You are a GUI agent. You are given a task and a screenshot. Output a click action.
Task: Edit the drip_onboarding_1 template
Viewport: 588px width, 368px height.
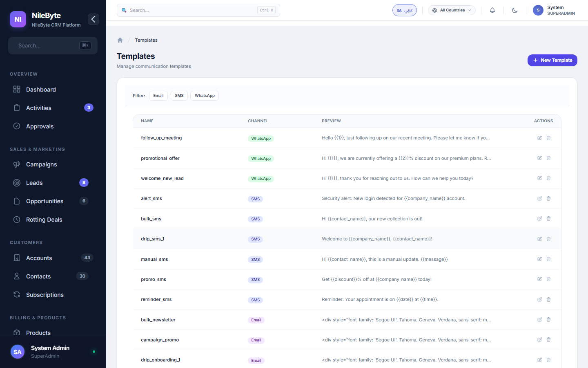pos(539,360)
